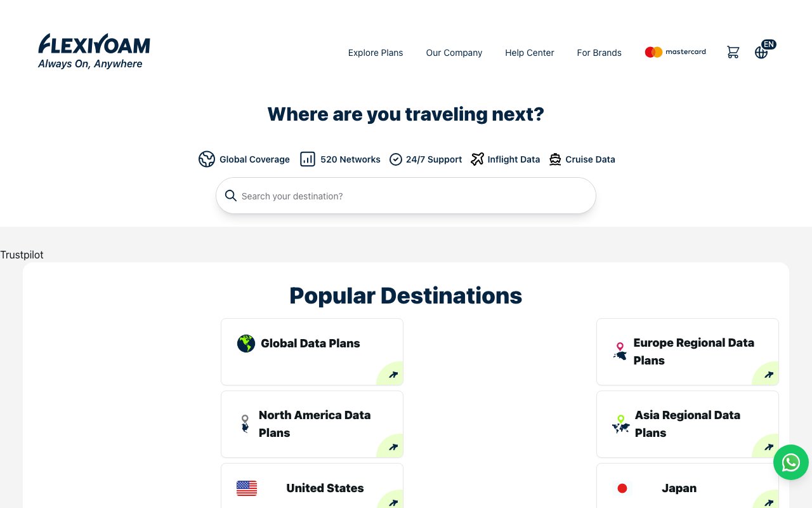Open the Explore Plans menu
Screen dimensions: 812x508
[376, 53]
